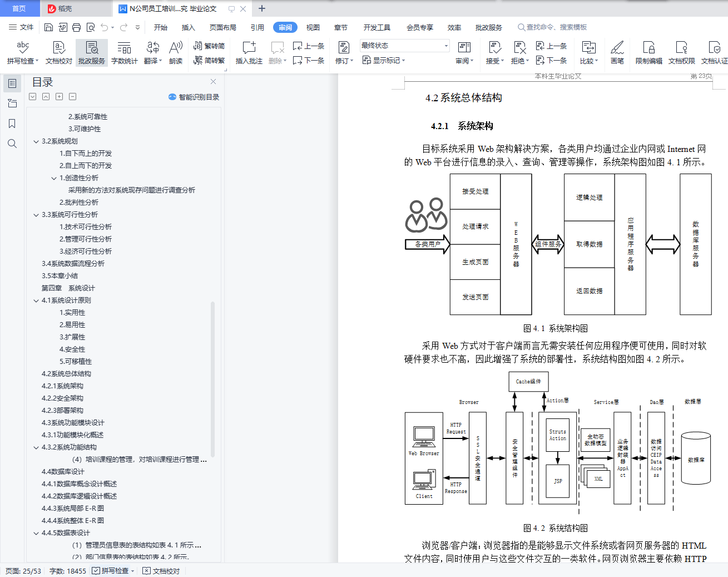Convert traditional to simplified (繁转简)

click(209, 46)
